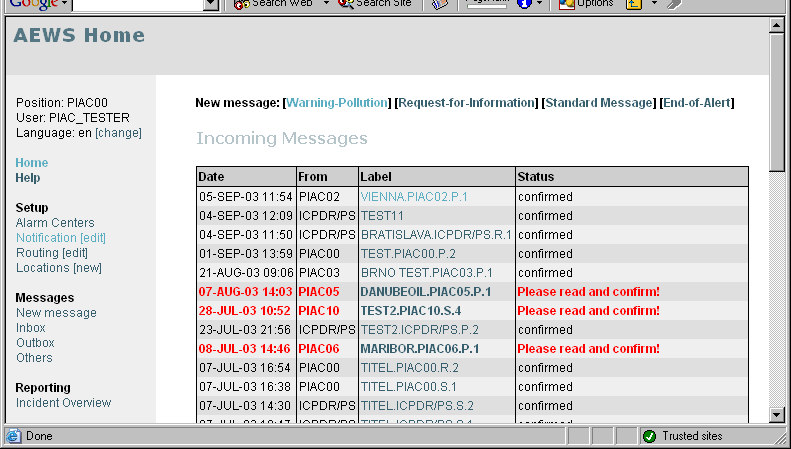Open Incident Overview under Reporting
Screen dimensions: 791x449
[x=63, y=403]
